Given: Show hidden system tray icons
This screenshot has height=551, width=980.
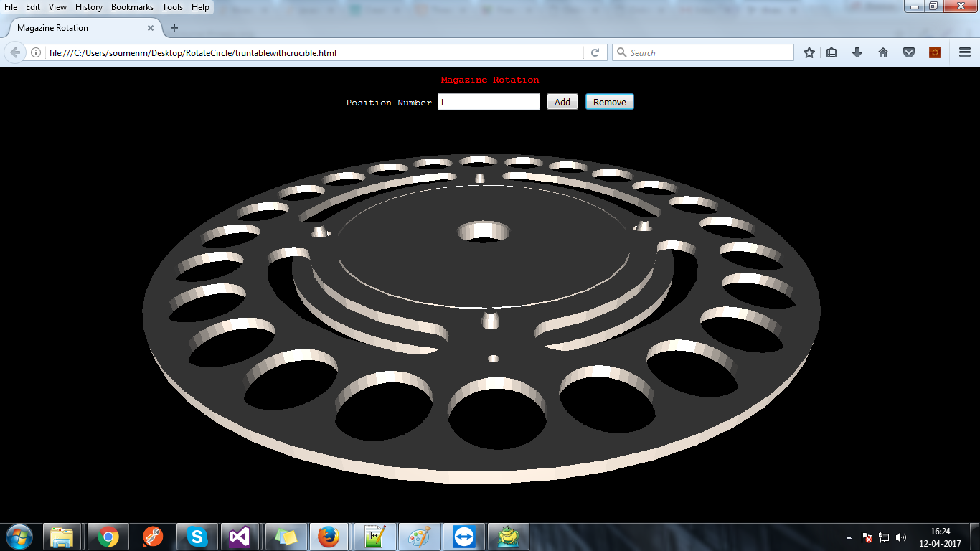Looking at the screenshot, I should [x=849, y=537].
